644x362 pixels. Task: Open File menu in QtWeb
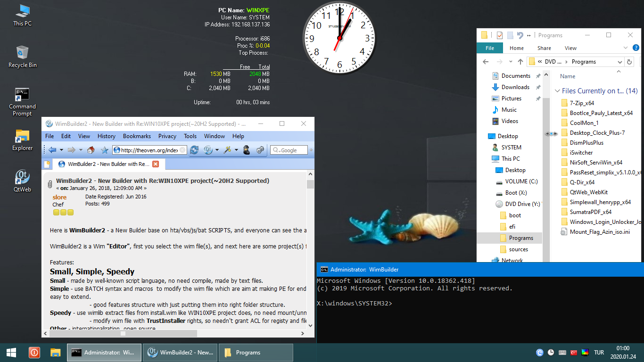point(50,136)
